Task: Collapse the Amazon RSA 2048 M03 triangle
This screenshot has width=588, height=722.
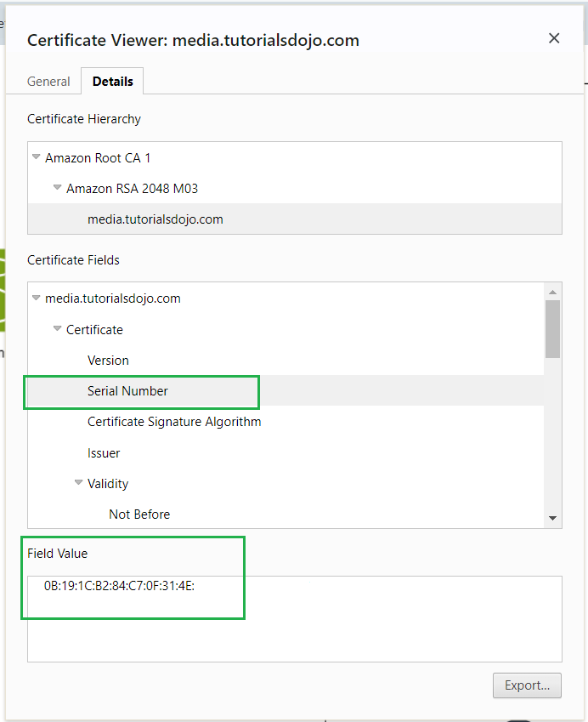Action: coord(57,188)
